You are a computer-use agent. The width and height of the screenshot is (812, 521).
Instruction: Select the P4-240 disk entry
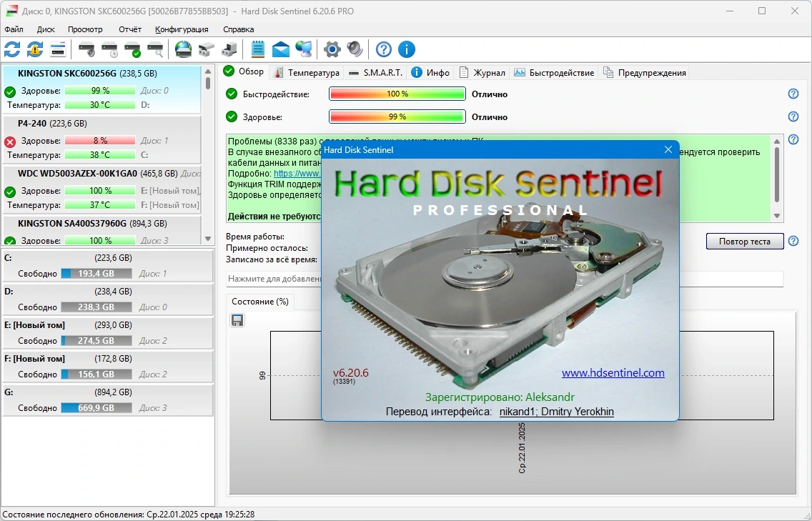[101, 139]
